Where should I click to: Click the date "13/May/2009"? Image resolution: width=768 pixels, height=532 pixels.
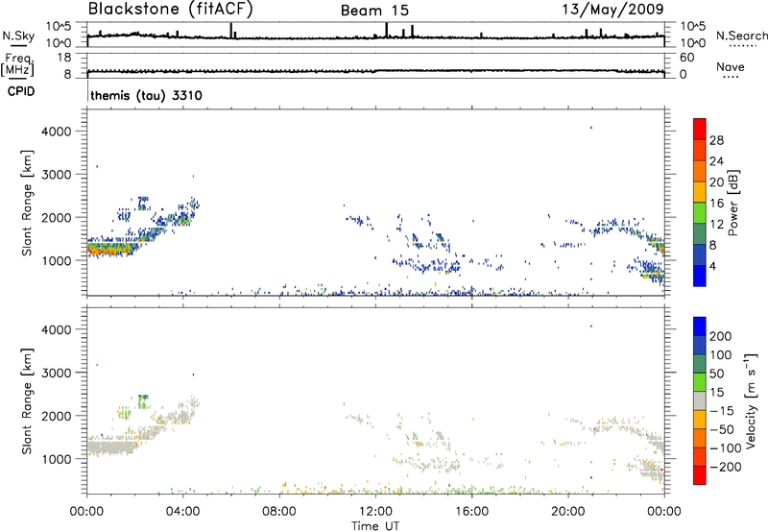[x=612, y=9]
